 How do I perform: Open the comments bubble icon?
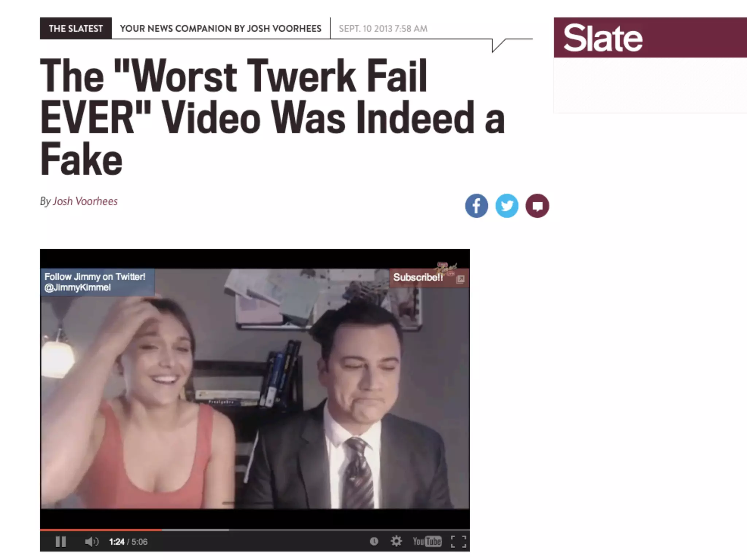(x=537, y=206)
